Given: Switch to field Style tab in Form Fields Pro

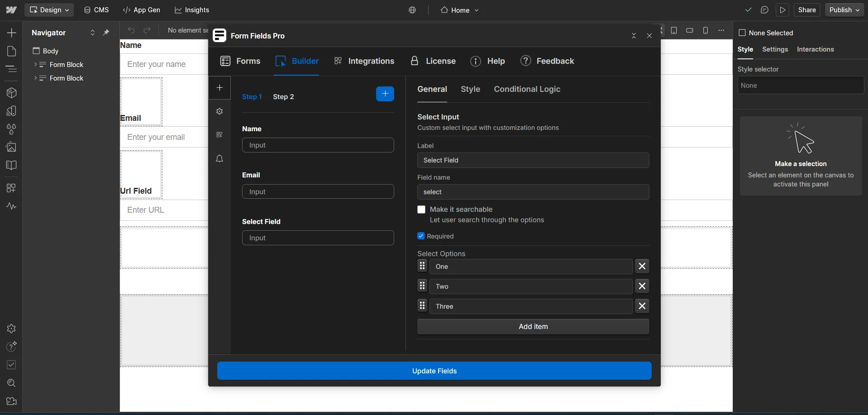Looking at the screenshot, I should point(470,89).
